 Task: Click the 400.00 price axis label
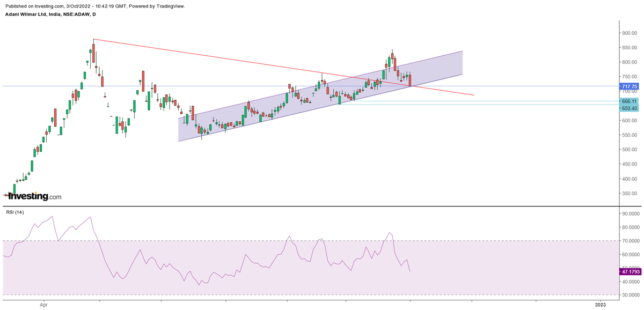(629, 179)
